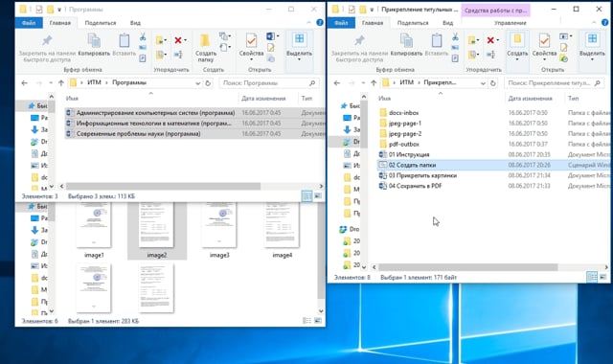Click pin to quick access icon in Прикрепление window

[x=359, y=40]
